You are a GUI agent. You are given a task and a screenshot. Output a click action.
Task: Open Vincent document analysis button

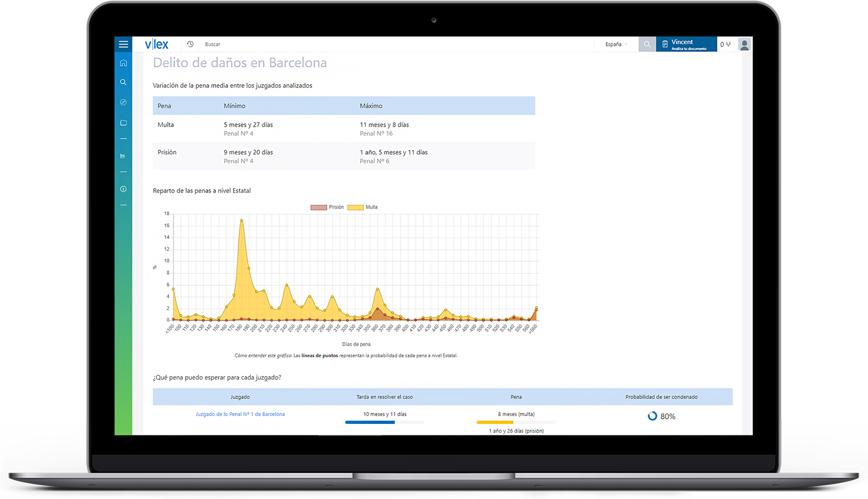[686, 44]
